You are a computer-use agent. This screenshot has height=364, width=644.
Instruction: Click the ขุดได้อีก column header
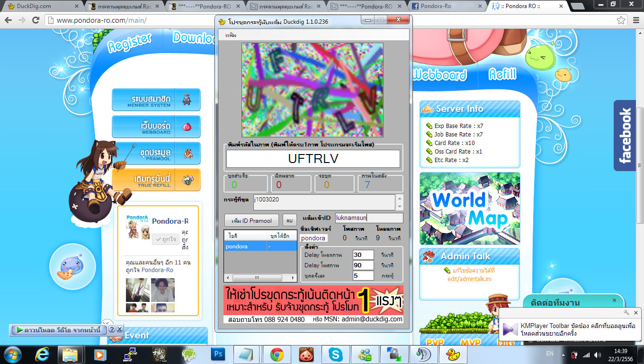click(281, 236)
